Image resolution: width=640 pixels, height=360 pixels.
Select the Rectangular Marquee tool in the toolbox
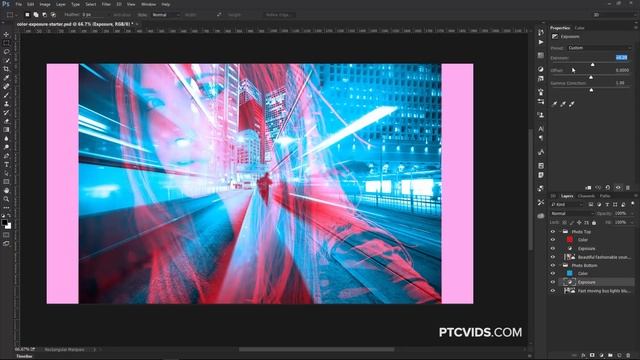pos(6,43)
